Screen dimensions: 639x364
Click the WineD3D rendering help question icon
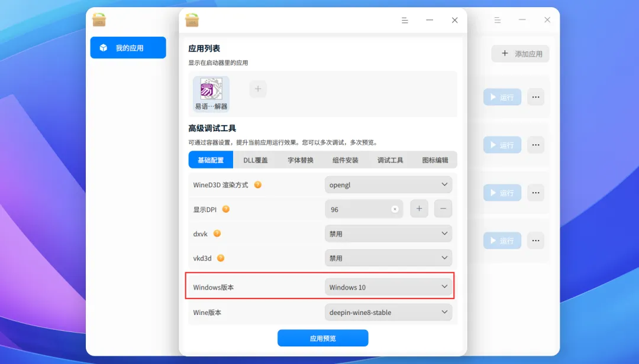coord(257,184)
